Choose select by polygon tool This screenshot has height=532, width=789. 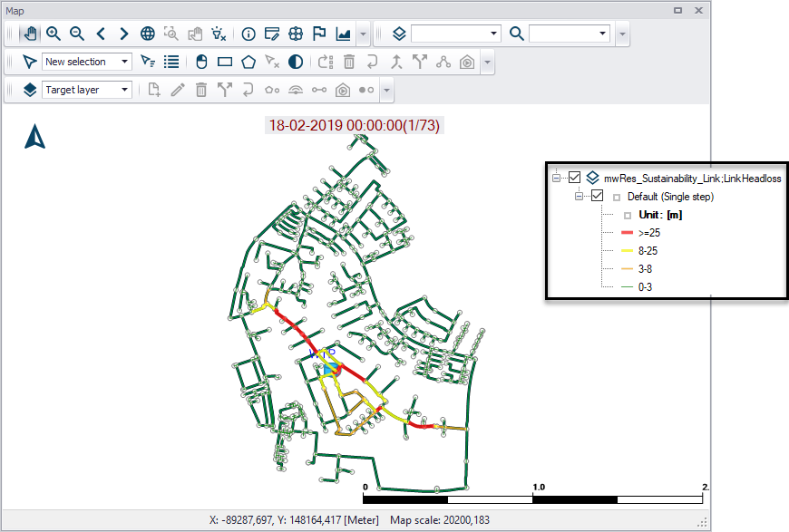(x=248, y=62)
